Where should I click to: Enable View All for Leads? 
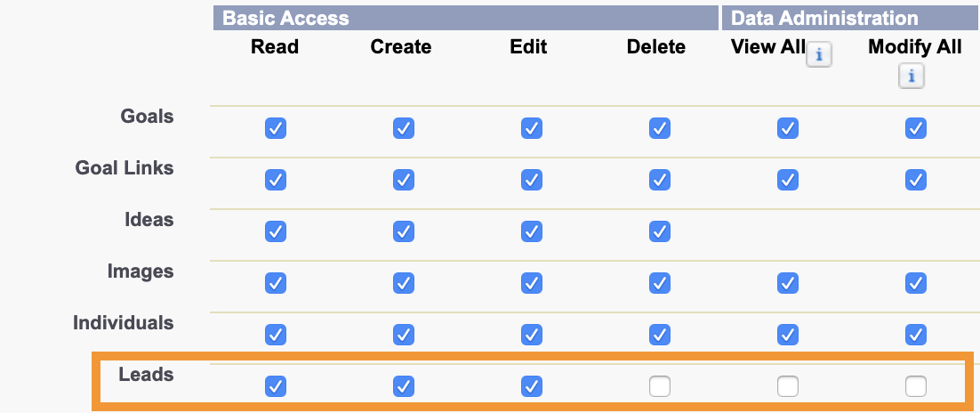point(788,386)
